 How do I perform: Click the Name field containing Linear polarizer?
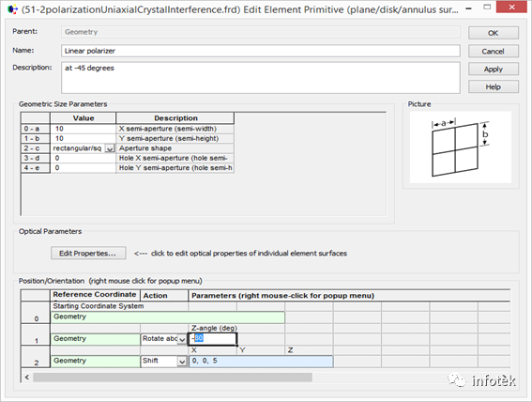pos(261,51)
